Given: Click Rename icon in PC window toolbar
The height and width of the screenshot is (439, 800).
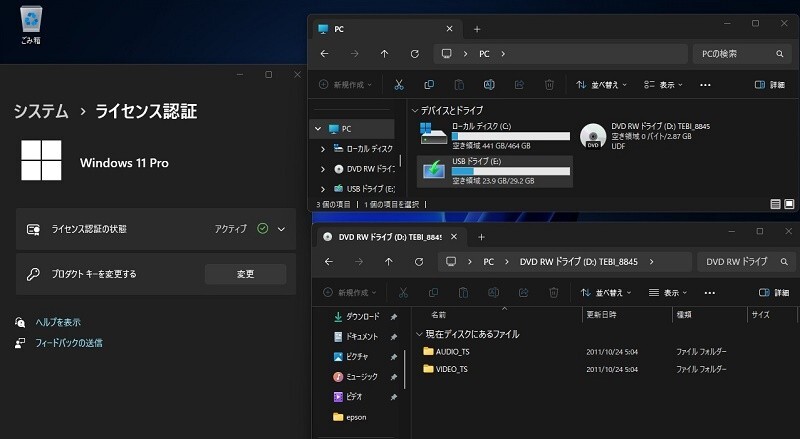Looking at the screenshot, I should (489, 85).
